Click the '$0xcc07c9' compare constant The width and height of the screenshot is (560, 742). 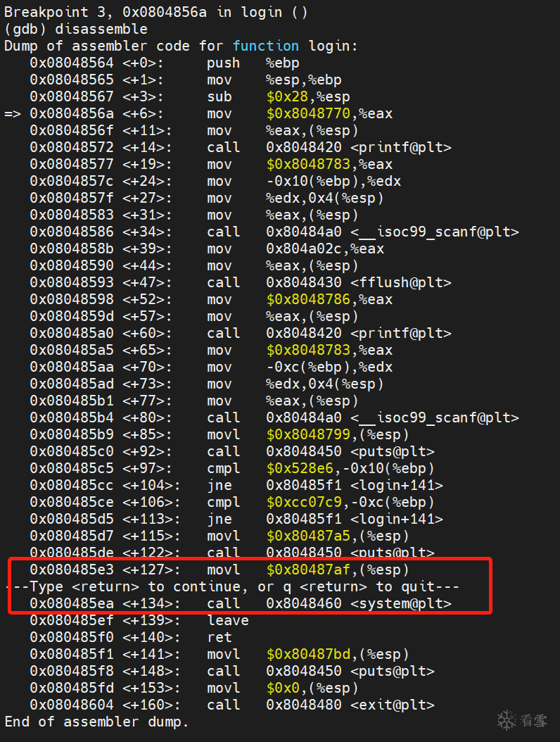pyautogui.click(x=304, y=502)
